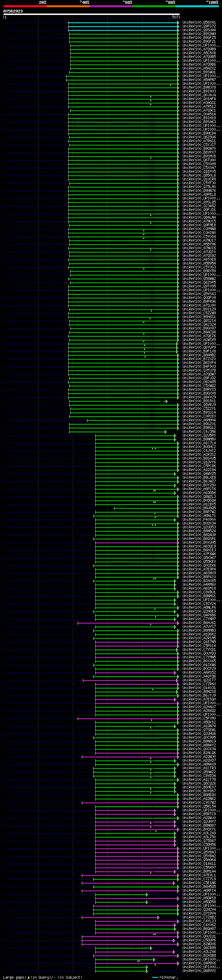Click the UniRef100_A5DRS9 label
222x980 pixels.
(199, 898)
